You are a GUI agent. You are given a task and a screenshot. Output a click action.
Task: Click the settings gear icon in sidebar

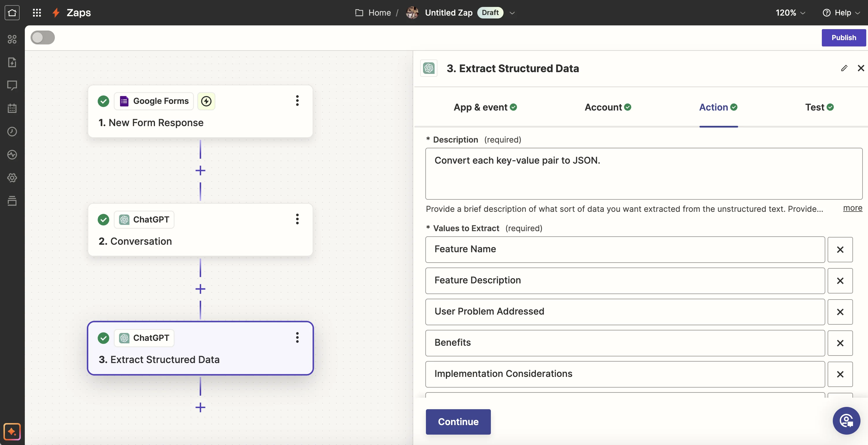click(x=12, y=177)
